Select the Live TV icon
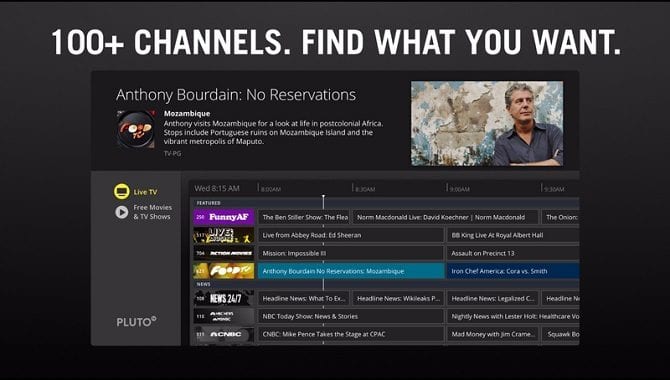 [x=121, y=191]
